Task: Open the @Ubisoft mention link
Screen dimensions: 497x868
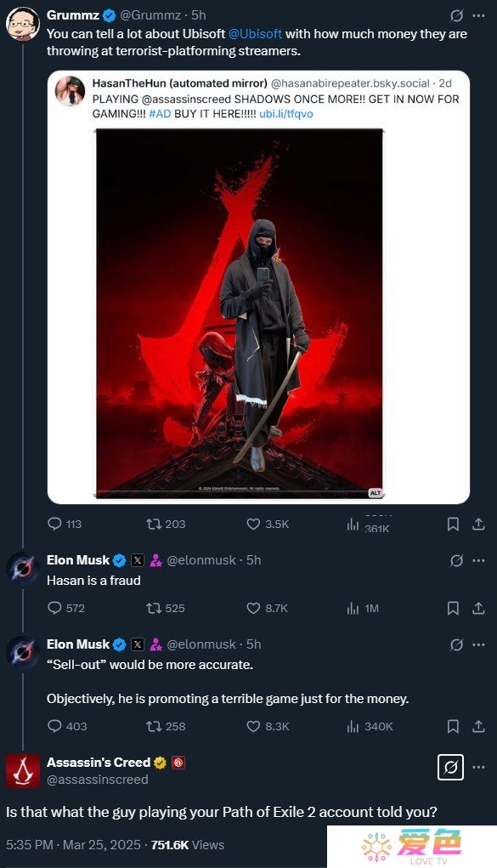Action: 255,34
